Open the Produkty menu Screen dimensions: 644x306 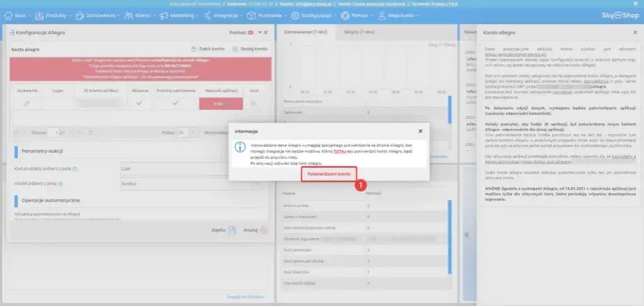tap(53, 16)
